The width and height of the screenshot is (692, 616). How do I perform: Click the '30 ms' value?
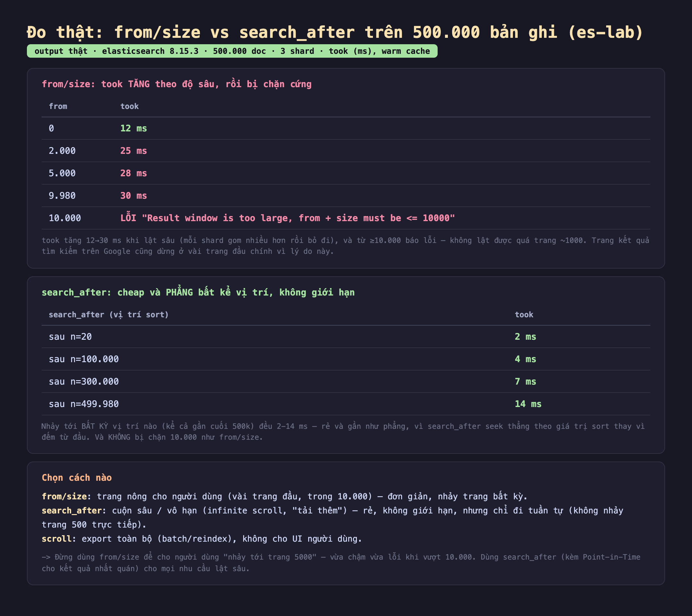[x=133, y=196]
